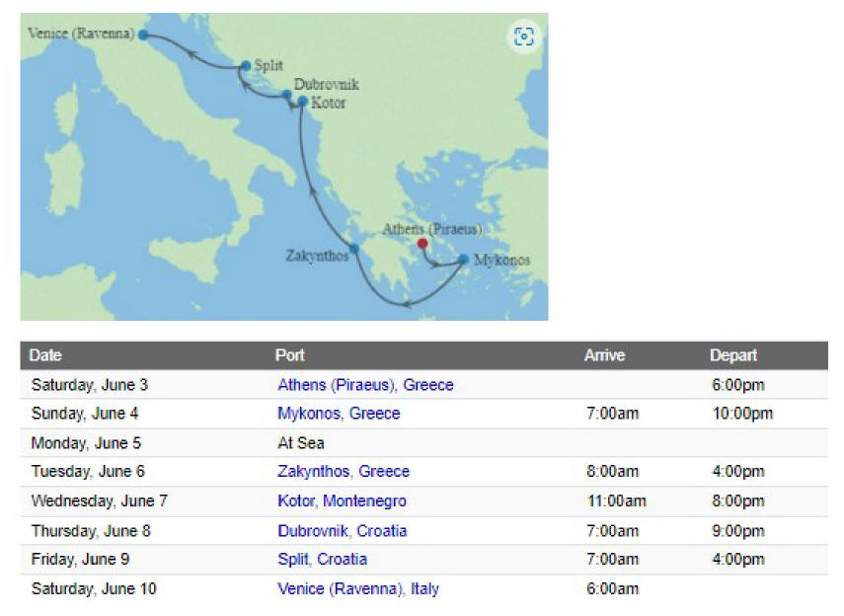Click the Zakynthos port dot on the map
Image resolution: width=844 pixels, height=616 pixels.
click(353, 248)
